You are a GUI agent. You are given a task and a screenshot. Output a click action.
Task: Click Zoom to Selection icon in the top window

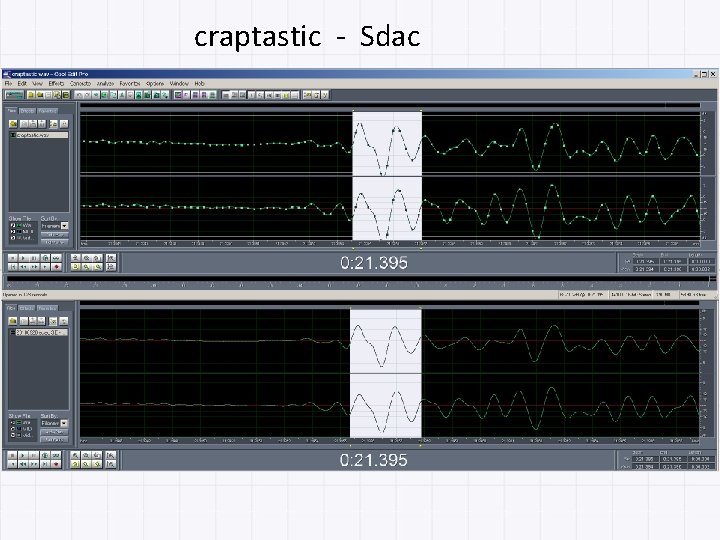pyautogui.click(x=75, y=266)
